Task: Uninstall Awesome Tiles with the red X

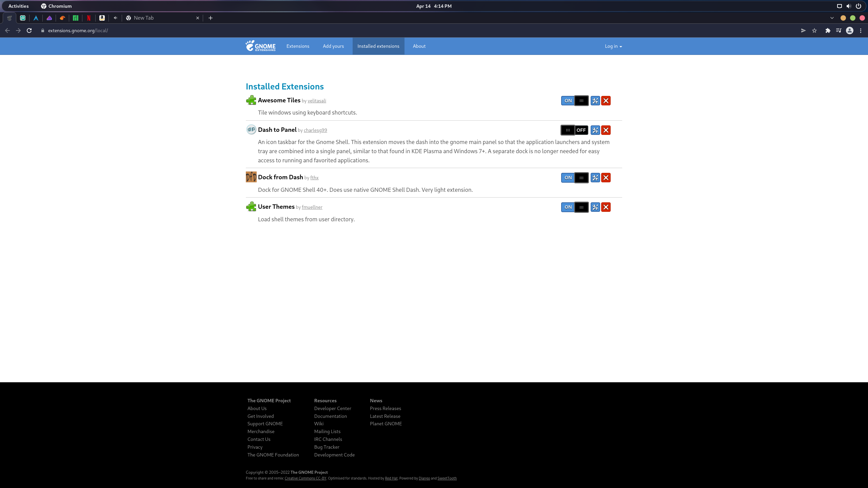Action: (x=606, y=101)
